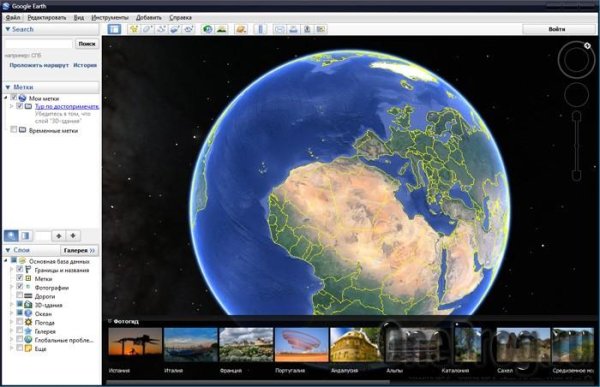Open the Инструменты menu
Viewport: 600px width, 387px height.
pos(110,18)
